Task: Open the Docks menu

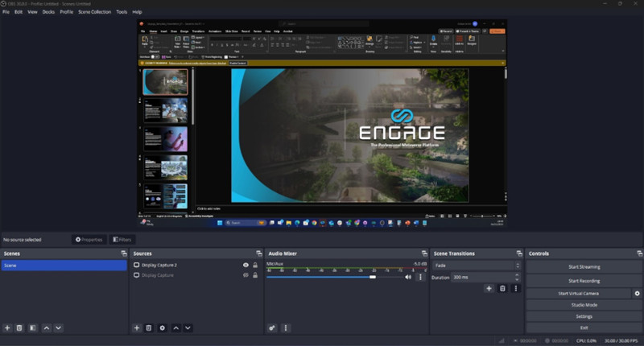Action: (48, 12)
